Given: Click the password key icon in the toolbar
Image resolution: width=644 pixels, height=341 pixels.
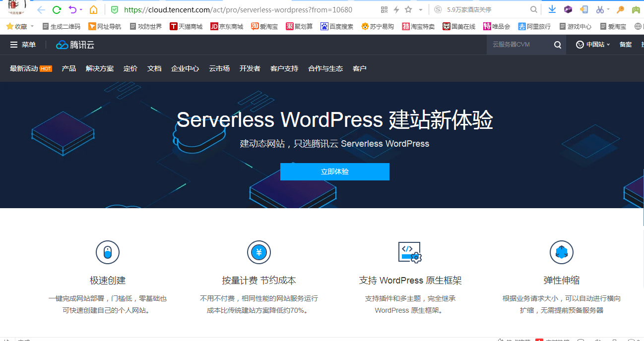Looking at the screenshot, I should (x=620, y=9).
